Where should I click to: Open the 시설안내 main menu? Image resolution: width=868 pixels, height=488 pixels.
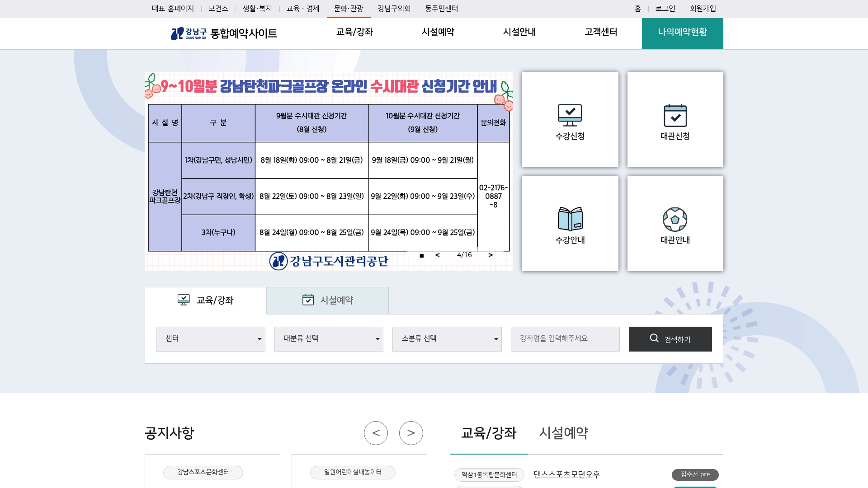[x=519, y=32]
